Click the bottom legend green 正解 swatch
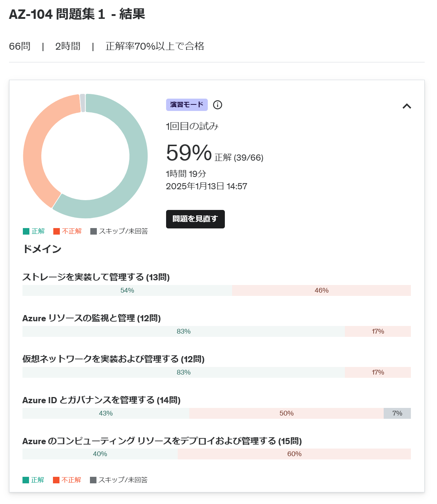This screenshot has width=437, height=504. tap(26, 480)
